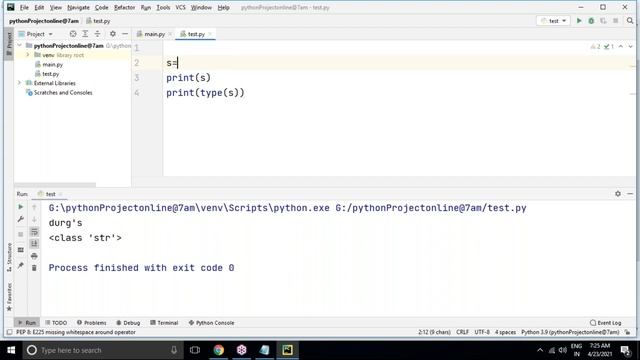Toggle Structure side tool window
Image resolution: width=640 pixels, height=360 pixels.
tap(9, 257)
